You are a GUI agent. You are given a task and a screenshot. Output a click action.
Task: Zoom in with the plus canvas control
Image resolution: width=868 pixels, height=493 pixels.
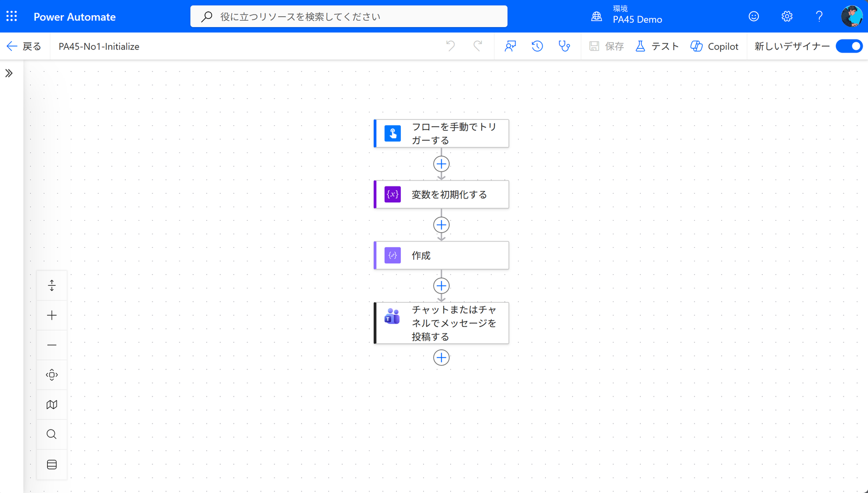click(52, 315)
